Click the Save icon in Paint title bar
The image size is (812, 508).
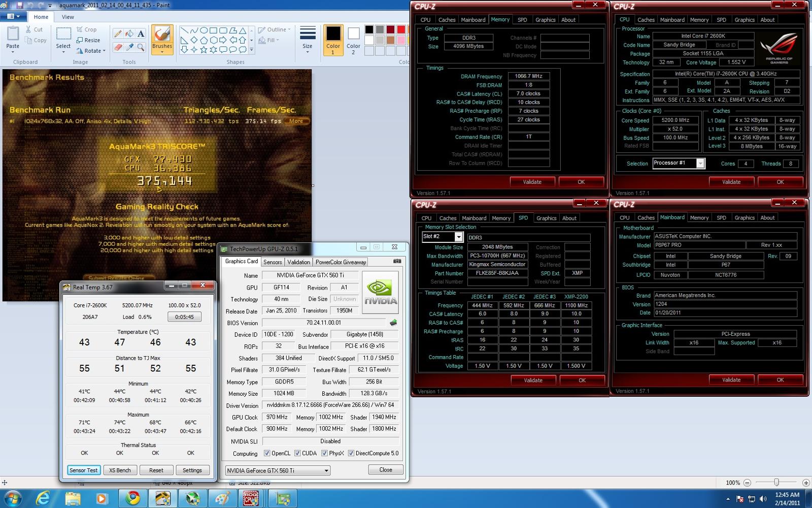pos(20,5)
